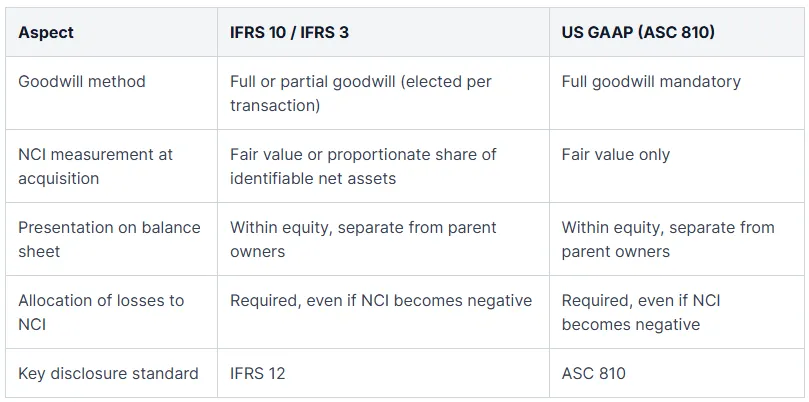The image size is (809, 402).
Task: Click Fair value or proportionate share cell
Action: (x=383, y=166)
